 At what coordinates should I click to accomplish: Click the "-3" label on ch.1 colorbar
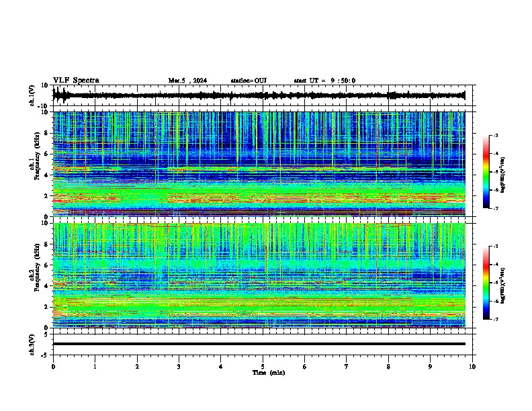[x=496, y=136]
